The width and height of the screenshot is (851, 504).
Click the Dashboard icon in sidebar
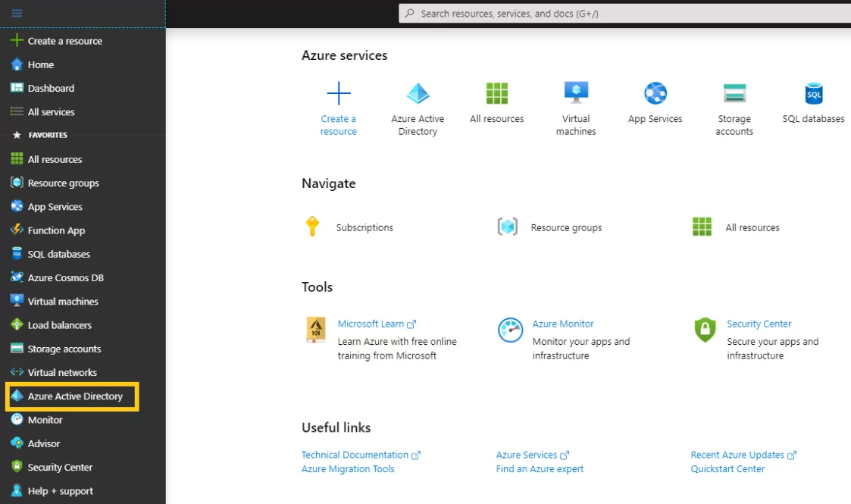[x=17, y=87]
